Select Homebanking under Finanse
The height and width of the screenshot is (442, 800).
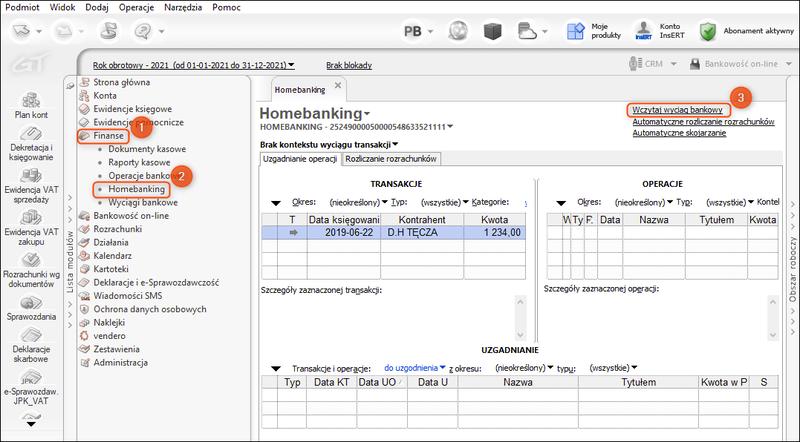[x=137, y=189]
